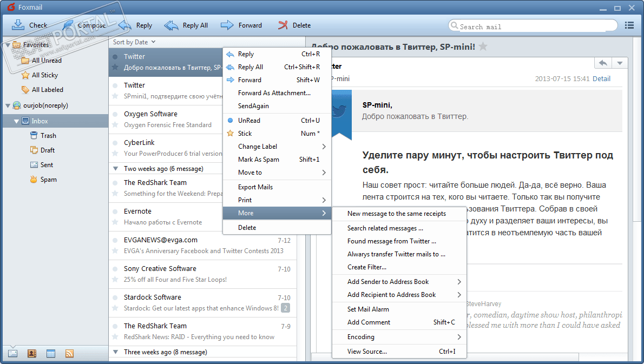Collapse the Three weeks ago message group
The height and width of the screenshot is (364, 644).
click(115, 352)
